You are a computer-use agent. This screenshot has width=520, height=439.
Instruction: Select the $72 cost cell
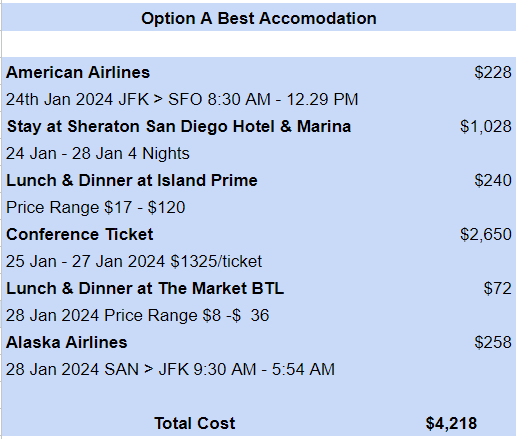click(x=497, y=288)
